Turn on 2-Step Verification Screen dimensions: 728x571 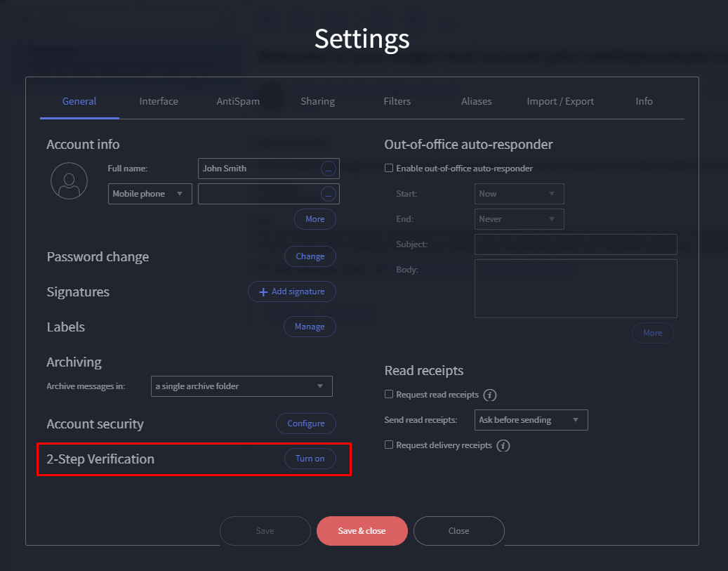310,459
